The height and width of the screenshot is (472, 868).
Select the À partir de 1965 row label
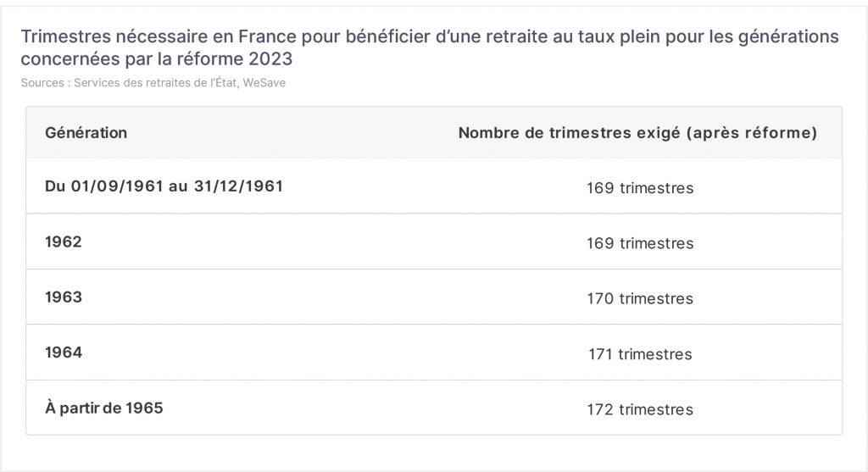(104, 408)
